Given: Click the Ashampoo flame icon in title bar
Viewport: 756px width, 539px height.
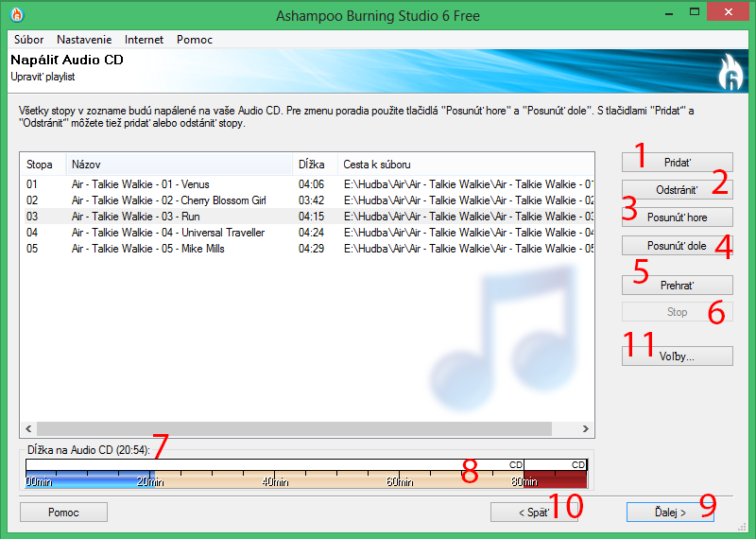Looking at the screenshot, I should tap(17, 15).
